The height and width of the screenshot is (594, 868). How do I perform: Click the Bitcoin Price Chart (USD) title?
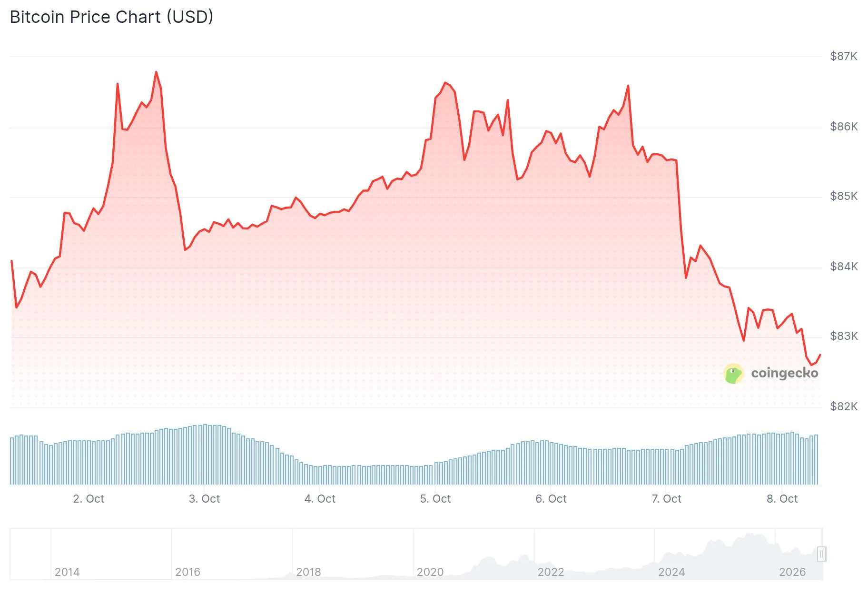tap(111, 17)
